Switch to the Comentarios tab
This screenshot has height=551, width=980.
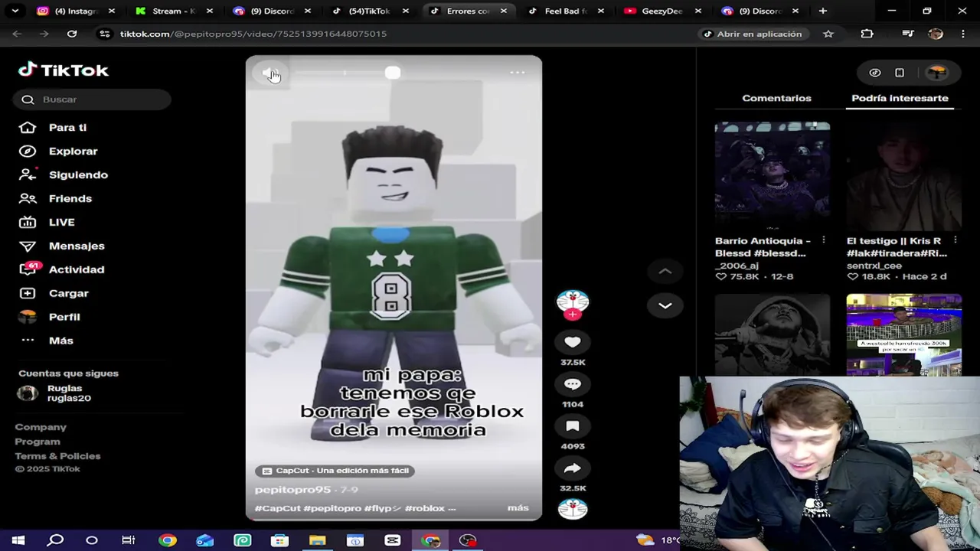[x=776, y=98]
